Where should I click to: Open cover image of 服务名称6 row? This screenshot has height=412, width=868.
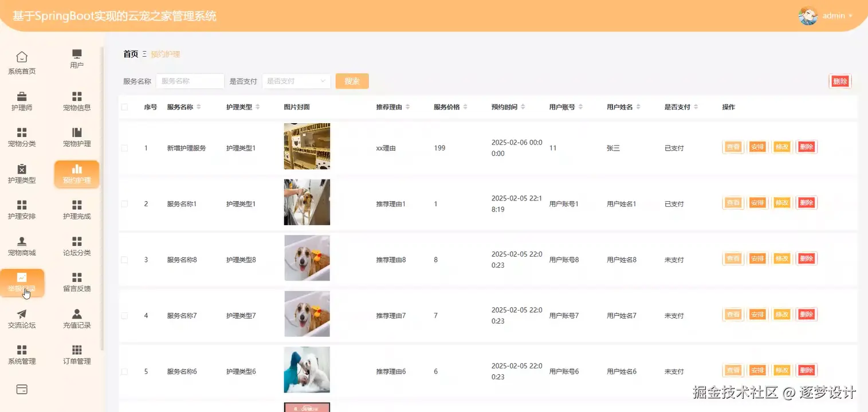point(307,370)
